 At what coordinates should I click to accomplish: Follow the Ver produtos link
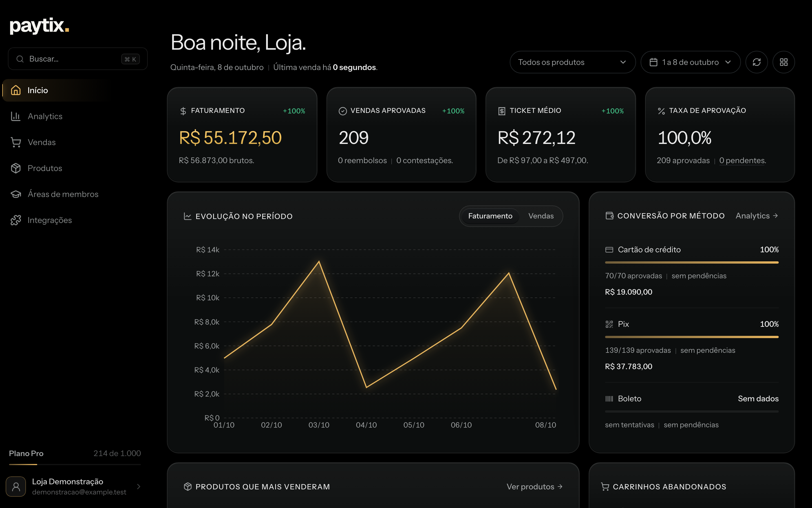pos(534,487)
